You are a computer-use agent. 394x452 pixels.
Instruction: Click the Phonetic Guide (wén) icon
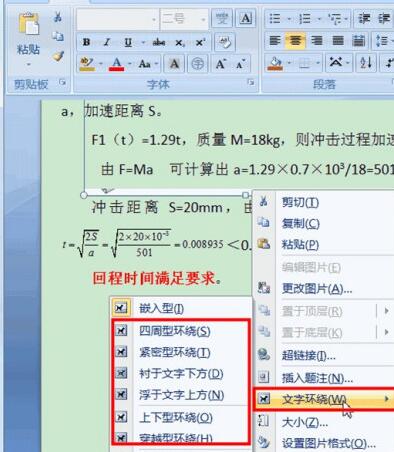click(x=222, y=18)
